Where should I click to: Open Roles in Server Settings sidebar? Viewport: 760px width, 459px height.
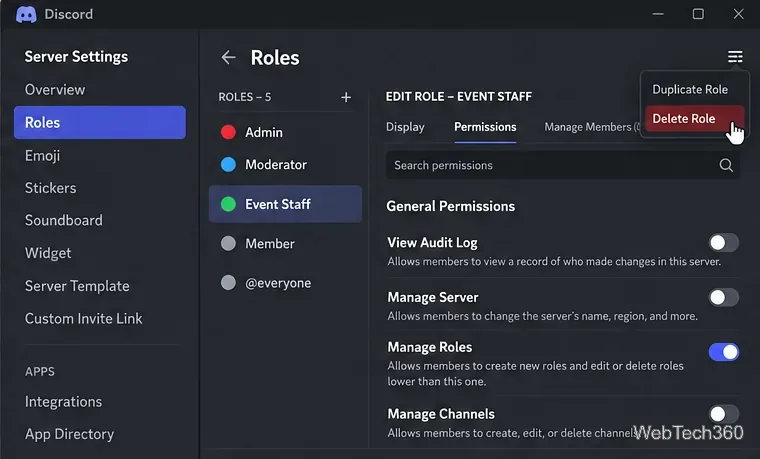pos(100,123)
